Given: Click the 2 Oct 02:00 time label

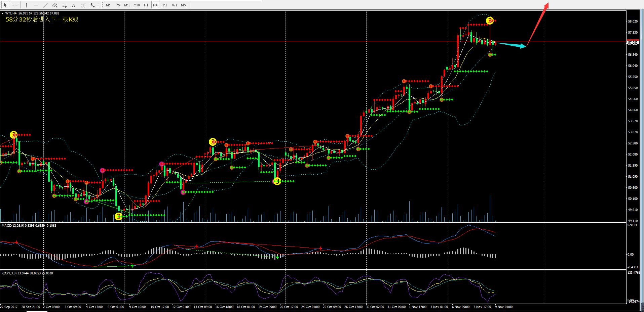Looking at the screenshot, I should pyautogui.click(x=51, y=307).
